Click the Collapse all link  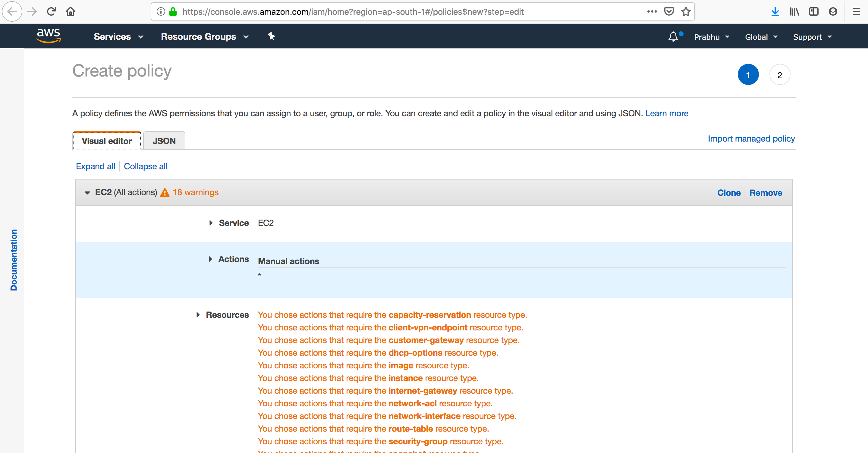[146, 166]
